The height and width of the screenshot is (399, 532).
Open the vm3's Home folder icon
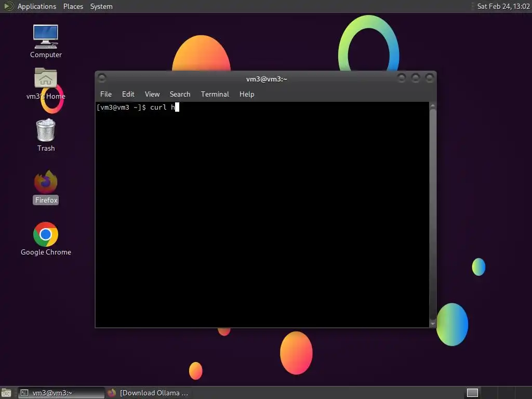point(46,84)
